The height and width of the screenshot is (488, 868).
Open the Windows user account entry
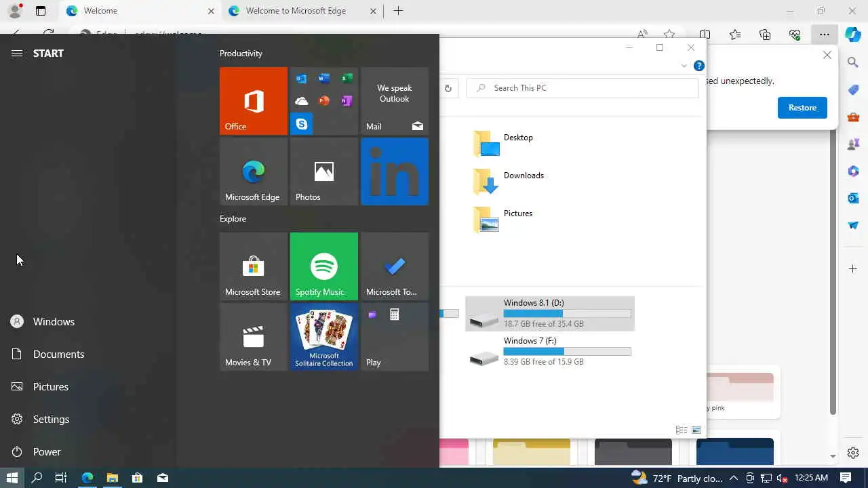click(x=88, y=322)
